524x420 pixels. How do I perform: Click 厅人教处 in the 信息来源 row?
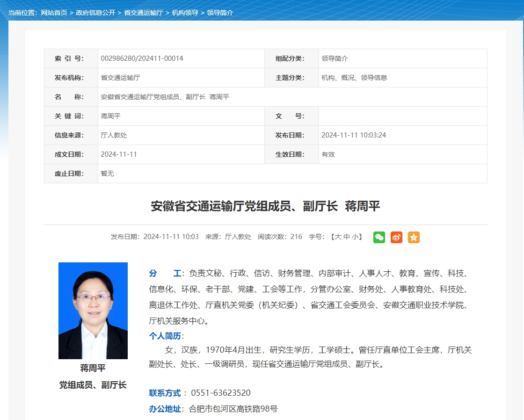114,135
